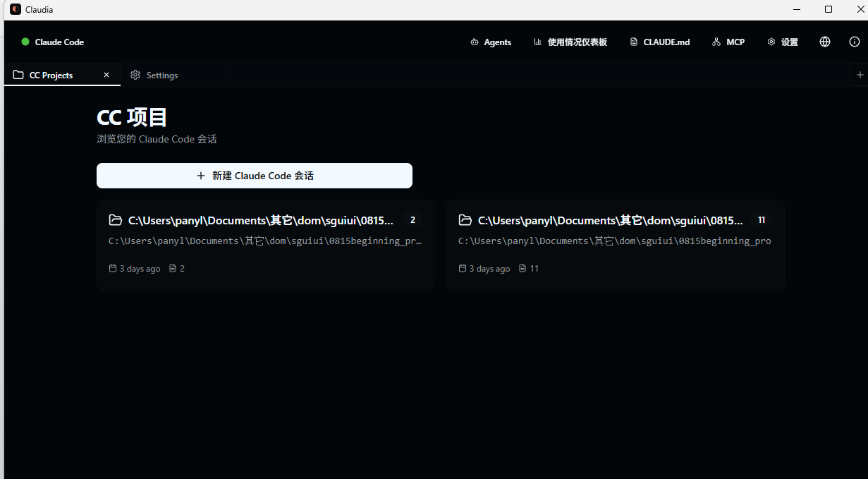Close the CC Projects tab
Screen dimensions: 868x479
click(106, 75)
